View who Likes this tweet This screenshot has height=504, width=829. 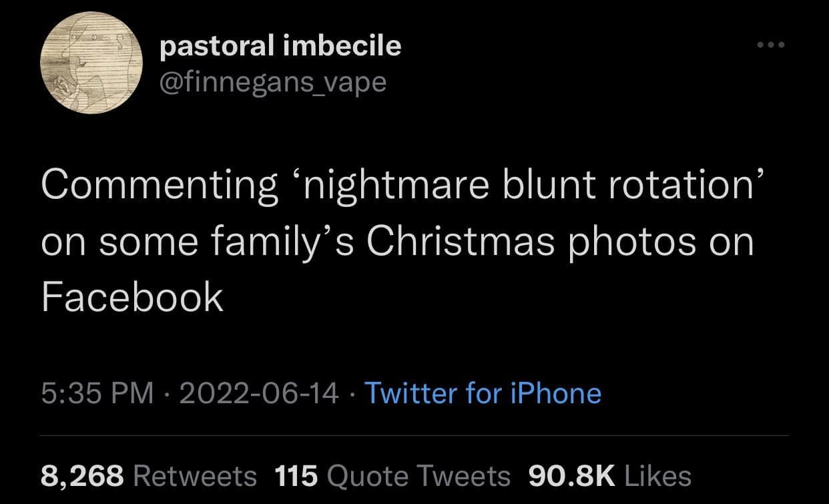click(657, 476)
